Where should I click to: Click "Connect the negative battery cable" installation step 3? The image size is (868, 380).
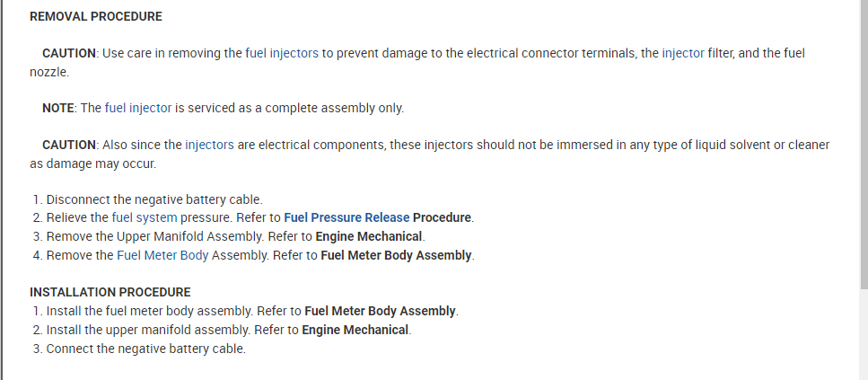click(145, 349)
